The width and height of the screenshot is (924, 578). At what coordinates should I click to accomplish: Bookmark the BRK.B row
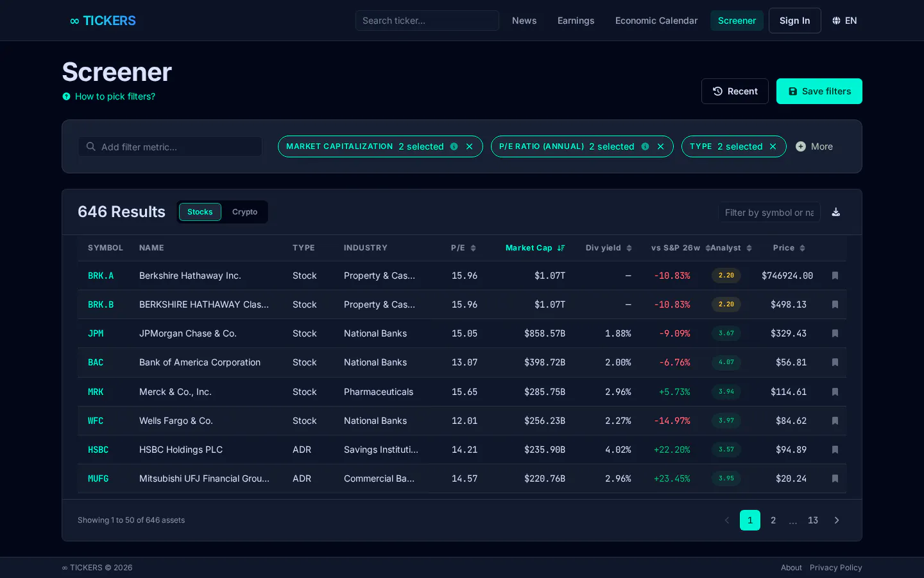[835, 304]
